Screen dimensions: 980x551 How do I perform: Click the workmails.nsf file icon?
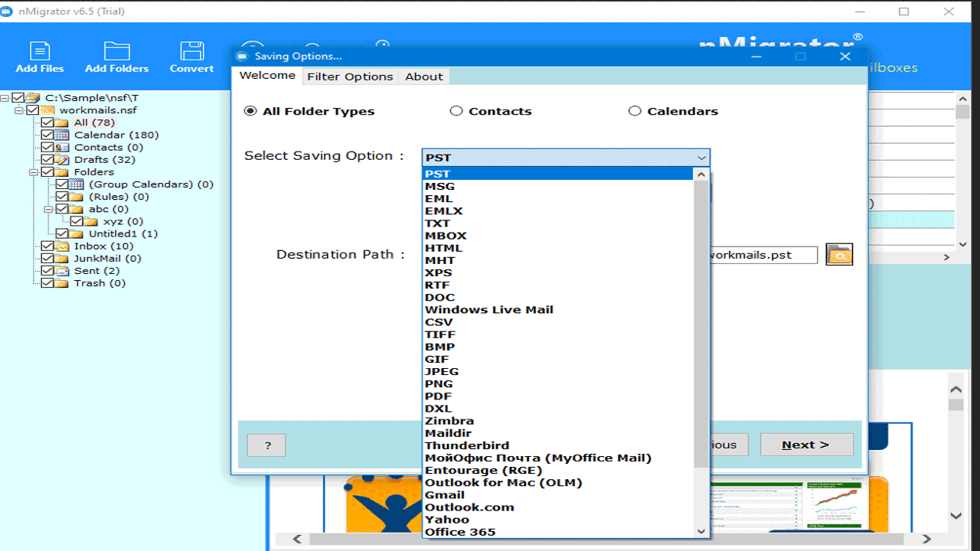click(47, 110)
